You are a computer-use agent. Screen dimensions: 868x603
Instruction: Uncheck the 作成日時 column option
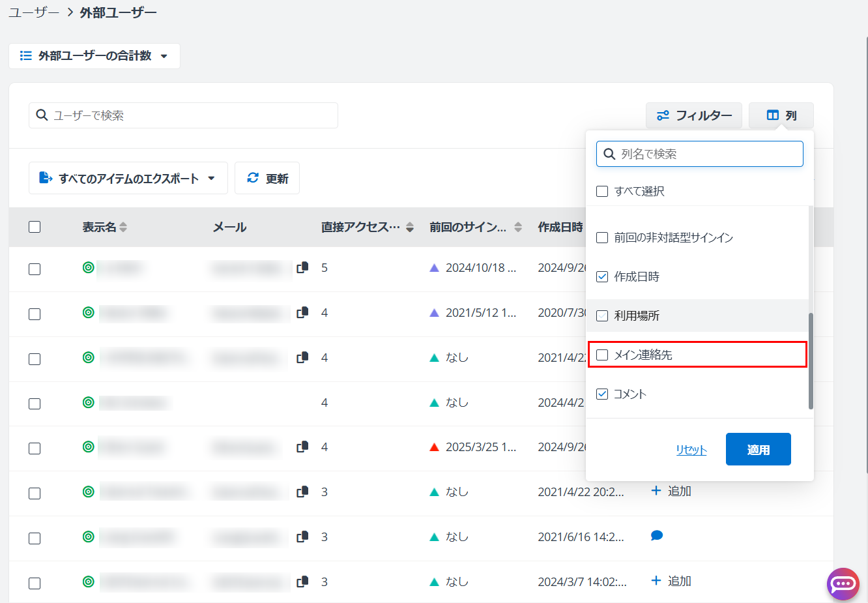[602, 276]
